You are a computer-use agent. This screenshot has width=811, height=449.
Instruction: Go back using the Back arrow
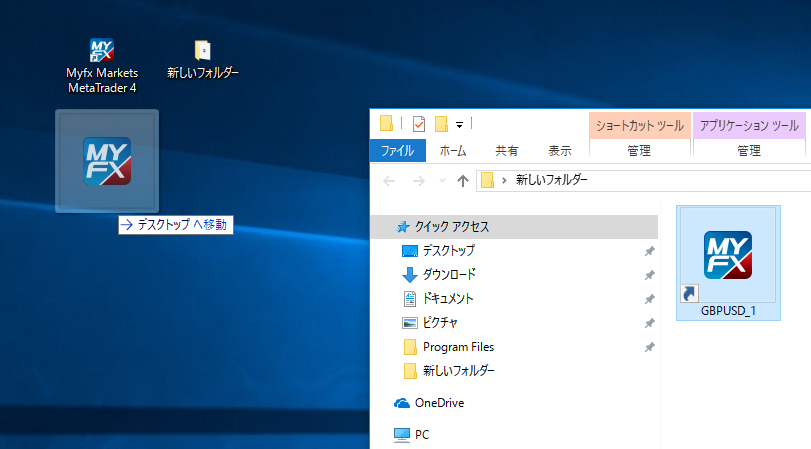[x=389, y=181]
